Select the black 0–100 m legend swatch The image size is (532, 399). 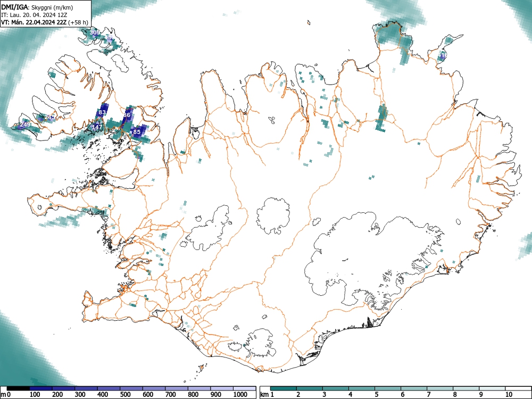pyautogui.click(x=18, y=388)
